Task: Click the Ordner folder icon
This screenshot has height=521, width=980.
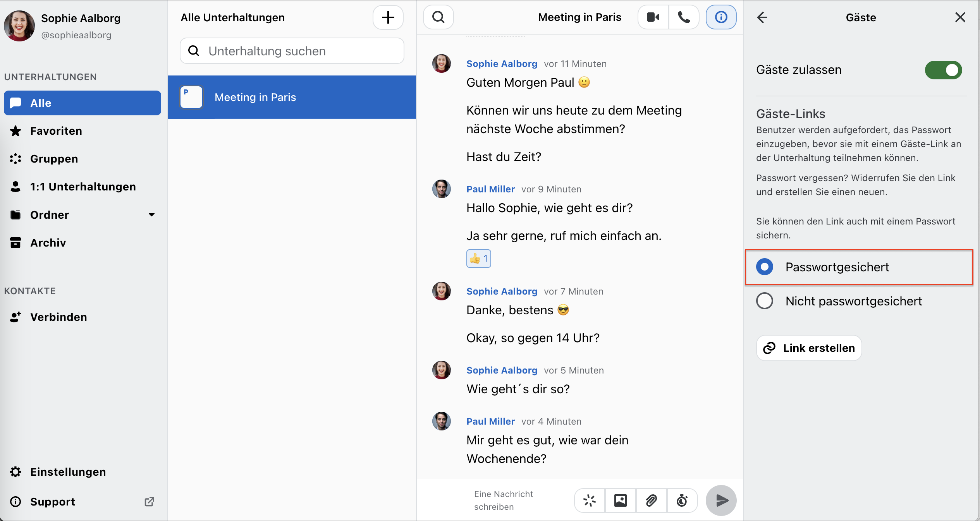Action: click(15, 215)
